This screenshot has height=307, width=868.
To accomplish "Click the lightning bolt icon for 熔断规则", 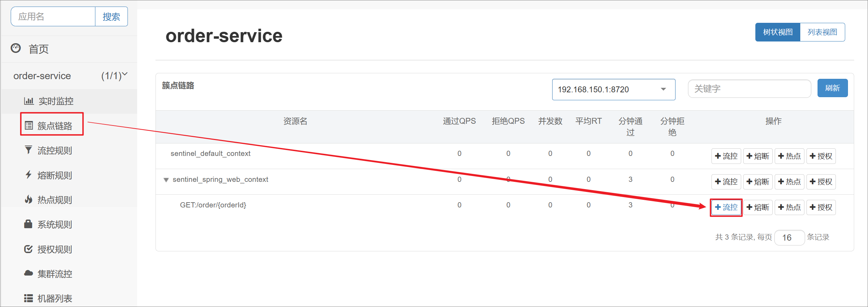I will (x=28, y=175).
